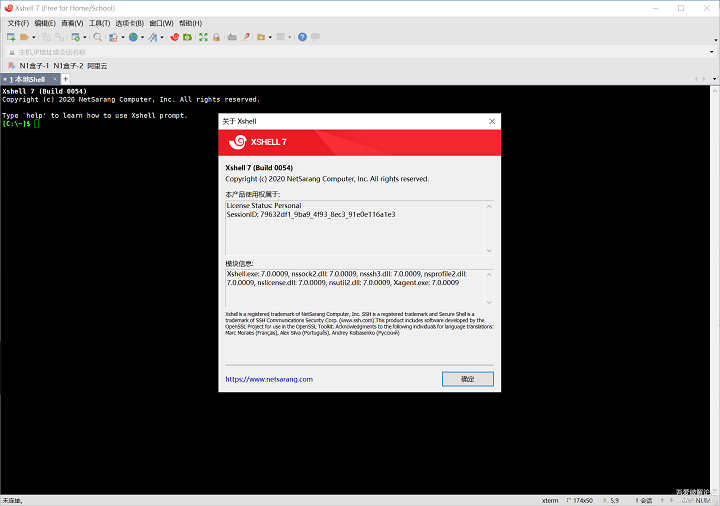
Task: Open the 文件(F) menu
Action: coord(18,23)
